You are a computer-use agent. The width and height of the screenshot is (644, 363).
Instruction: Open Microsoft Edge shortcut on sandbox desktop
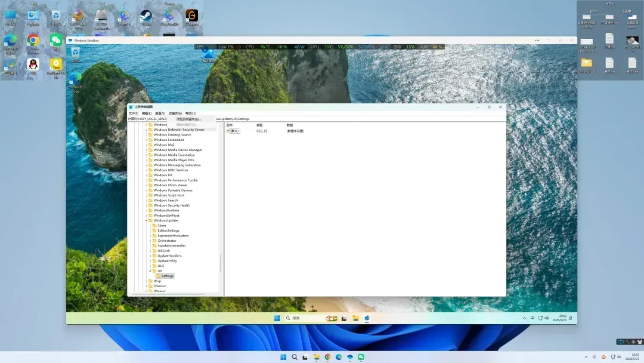click(x=75, y=82)
